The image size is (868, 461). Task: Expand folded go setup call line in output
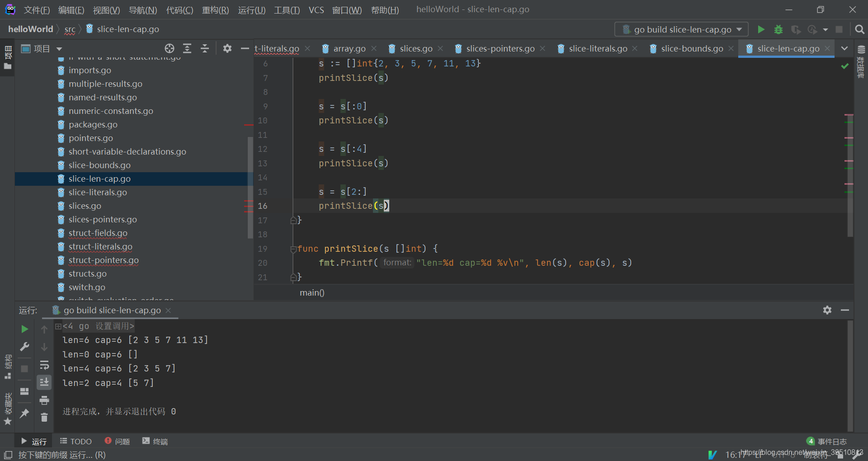[x=58, y=326]
